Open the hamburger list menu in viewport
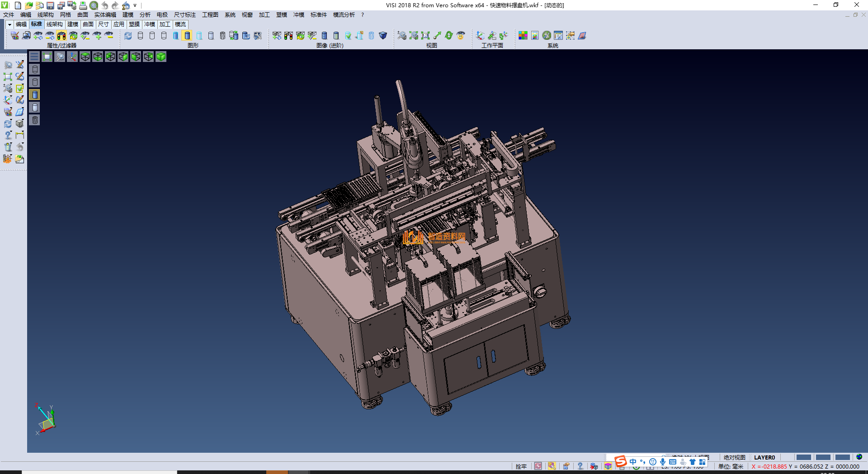The width and height of the screenshot is (868, 474). coord(34,57)
